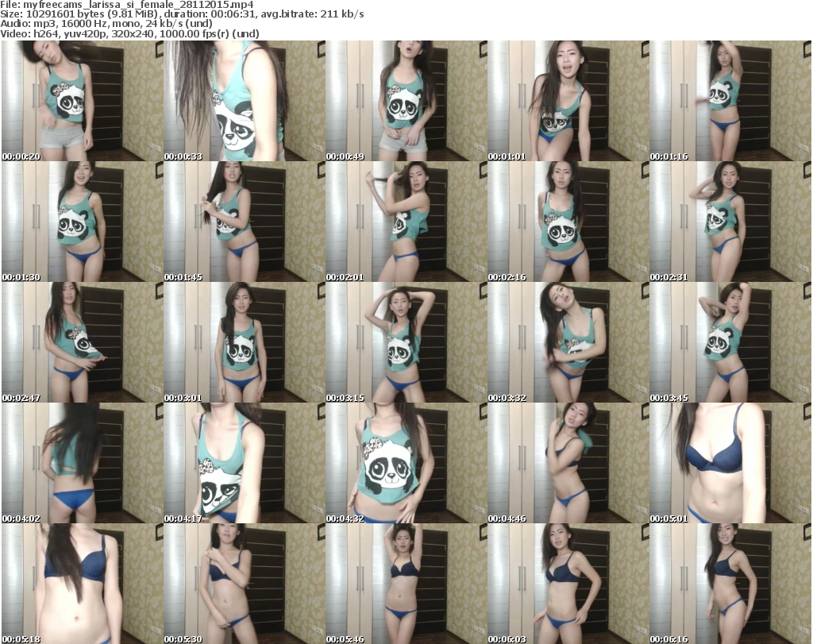
Task: Open the frame at 00:06:03
Action: [x=568, y=584]
